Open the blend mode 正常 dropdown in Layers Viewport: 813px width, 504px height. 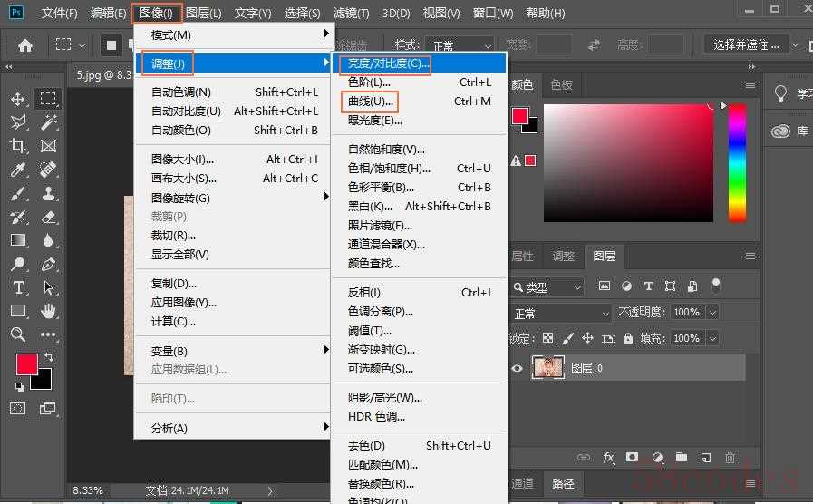(560, 313)
